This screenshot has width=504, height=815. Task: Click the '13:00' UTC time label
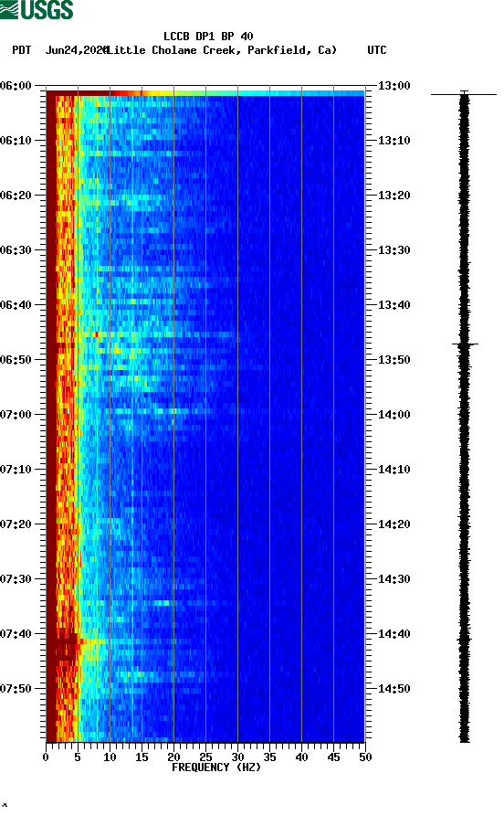[x=394, y=86]
